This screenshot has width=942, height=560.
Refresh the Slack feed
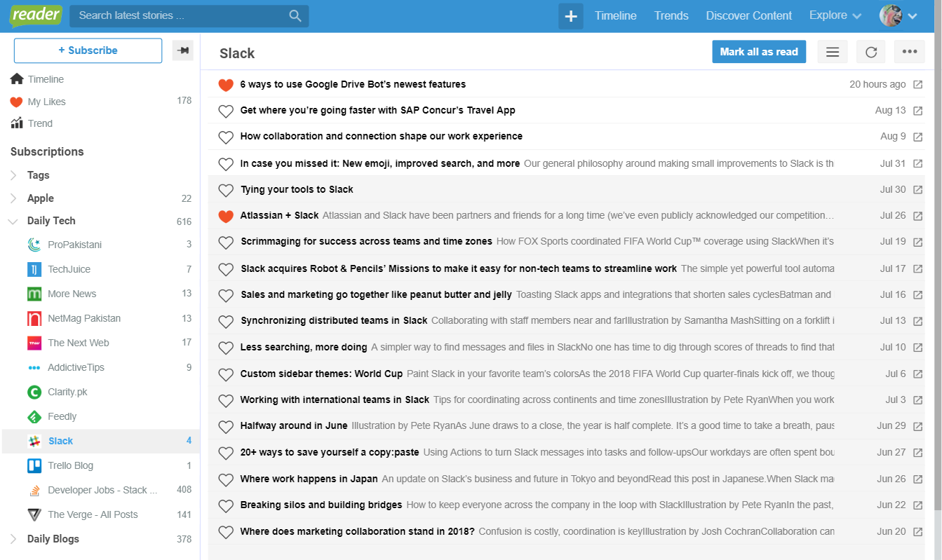tap(871, 52)
